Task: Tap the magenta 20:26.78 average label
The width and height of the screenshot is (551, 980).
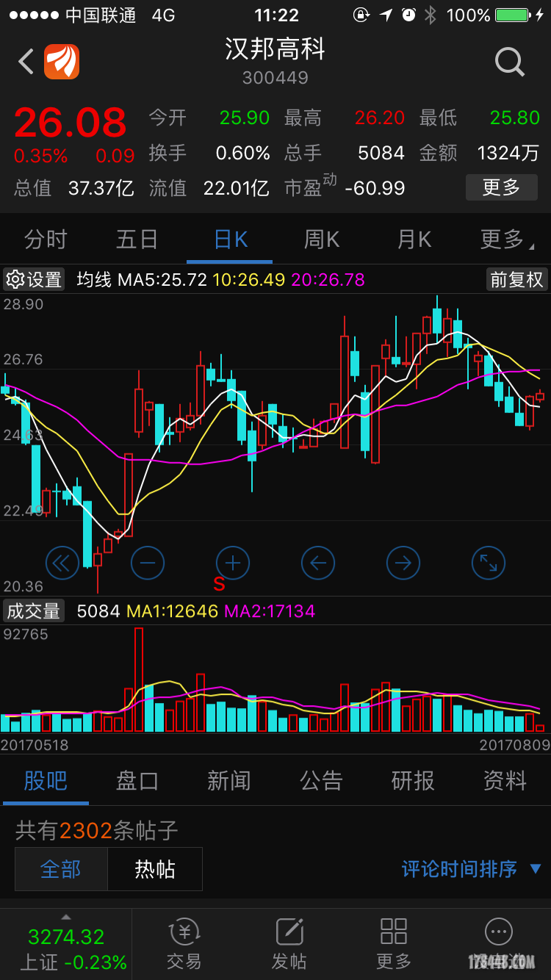Action: pos(328,280)
